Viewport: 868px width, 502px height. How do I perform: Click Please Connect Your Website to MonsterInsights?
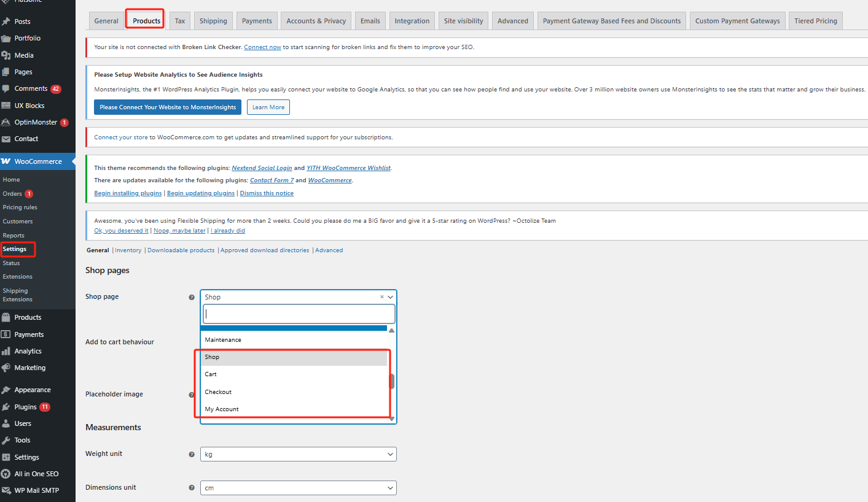(168, 107)
